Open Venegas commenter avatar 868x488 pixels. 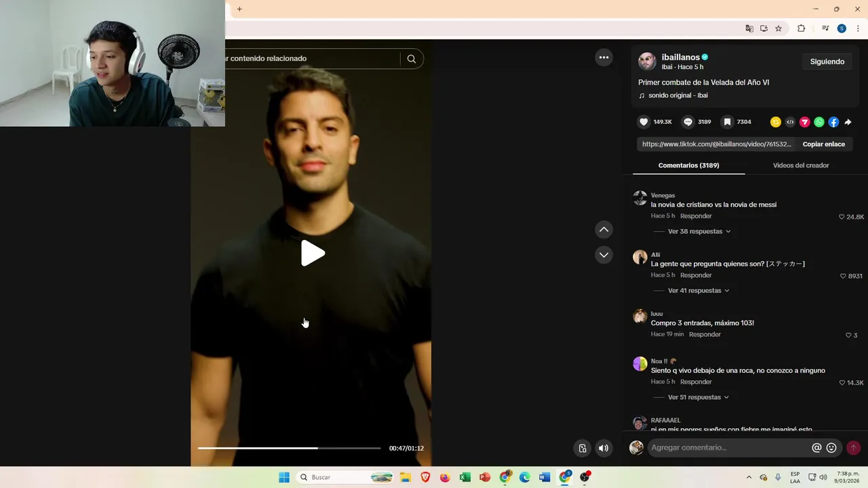pyautogui.click(x=640, y=198)
